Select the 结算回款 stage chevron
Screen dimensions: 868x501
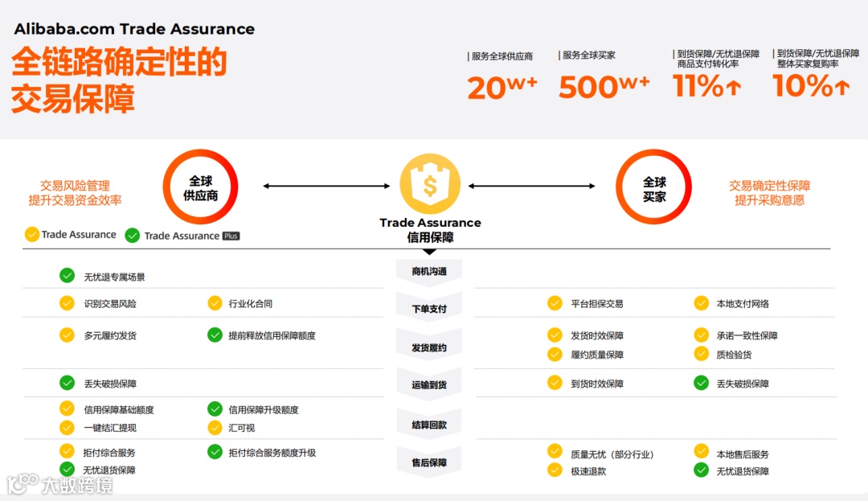point(429,425)
